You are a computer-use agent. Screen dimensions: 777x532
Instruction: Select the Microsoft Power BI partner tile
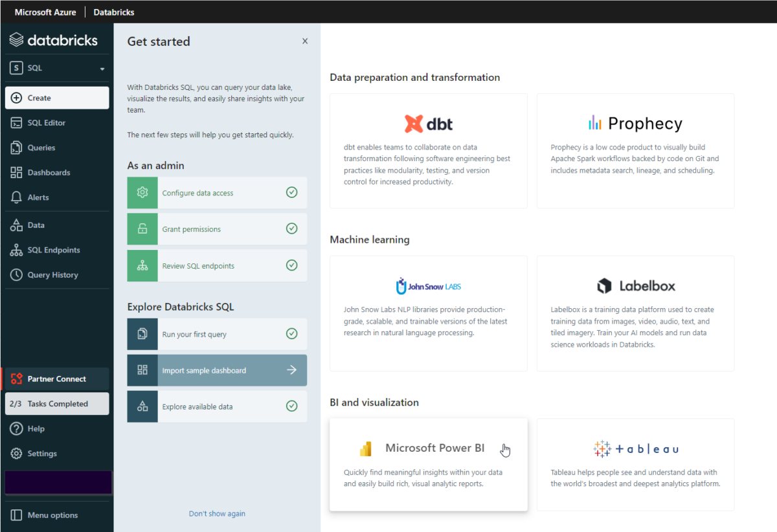(428, 464)
